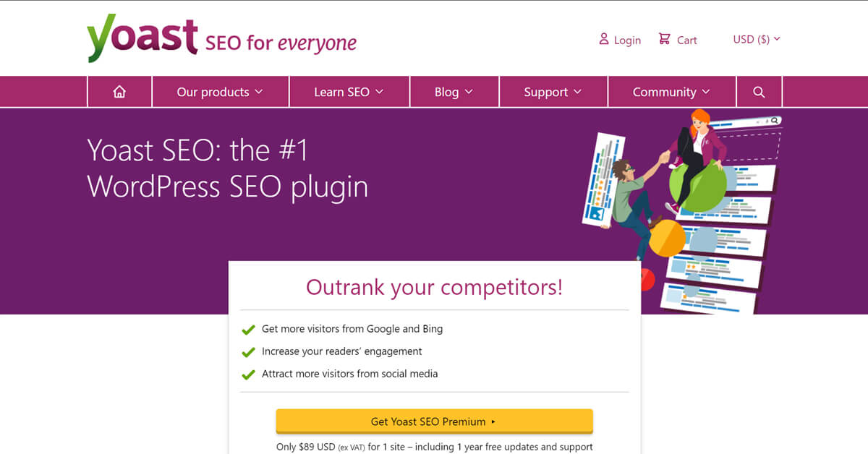The width and height of the screenshot is (868, 454).
Task: Click the person icon next to Login
Action: 603,39
